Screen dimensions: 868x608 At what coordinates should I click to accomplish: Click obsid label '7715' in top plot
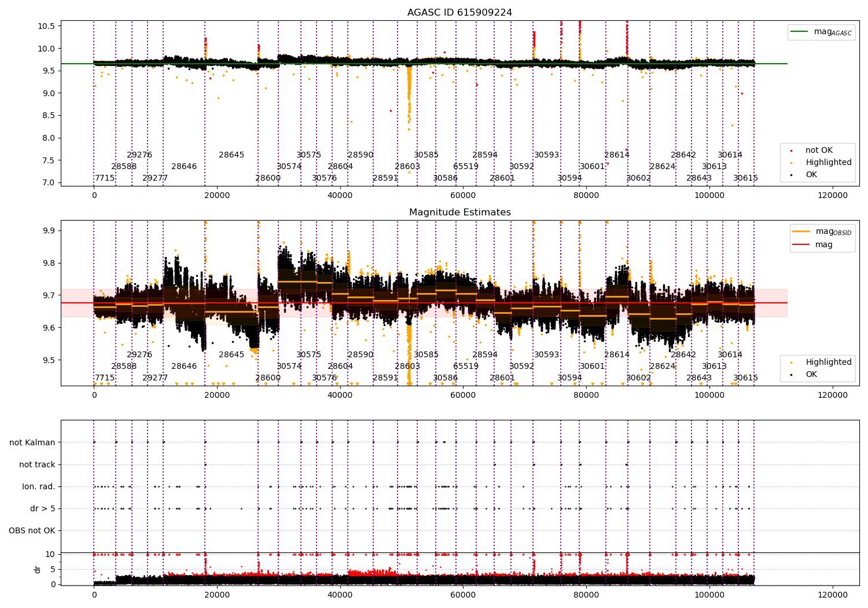105,178
